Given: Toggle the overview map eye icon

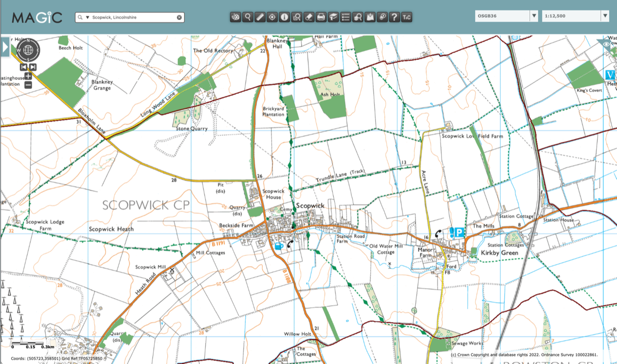Looking at the screenshot, I should coord(609,44).
